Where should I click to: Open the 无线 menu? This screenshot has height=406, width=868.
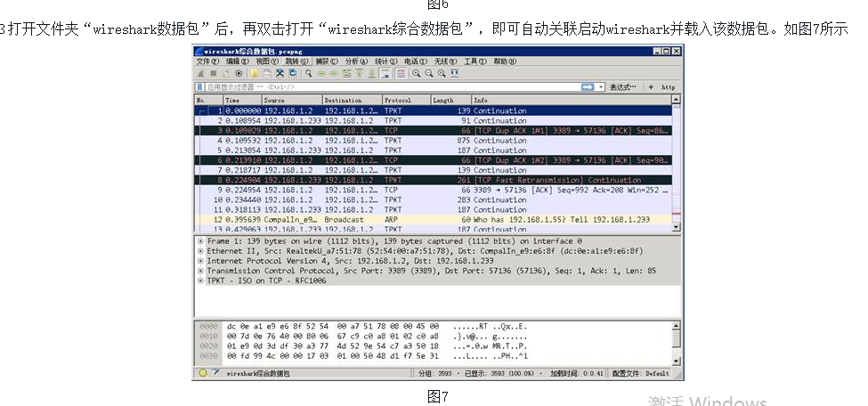tap(446, 61)
